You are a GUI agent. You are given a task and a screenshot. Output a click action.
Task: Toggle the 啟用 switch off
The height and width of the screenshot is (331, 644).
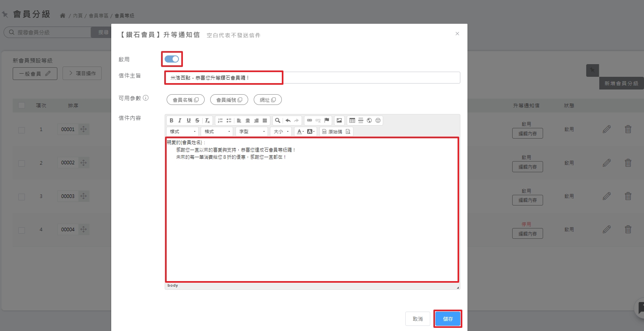pyautogui.click(x=172, y=59)
